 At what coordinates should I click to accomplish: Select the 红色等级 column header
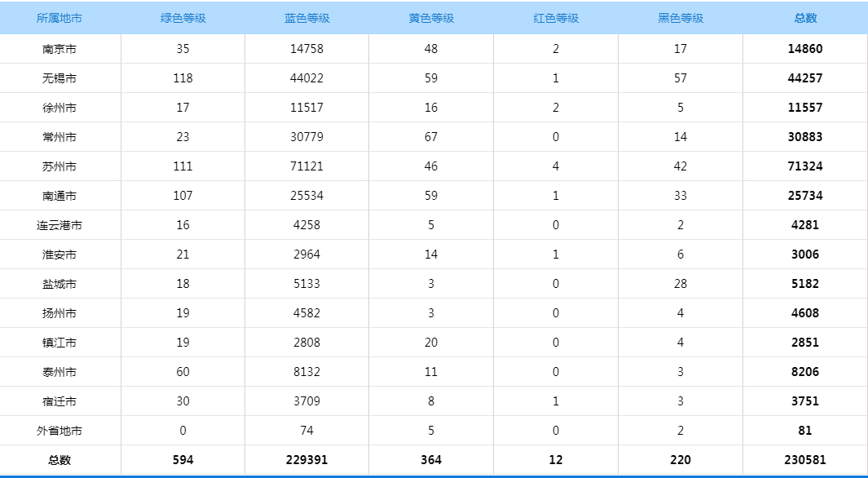(556, 18)
